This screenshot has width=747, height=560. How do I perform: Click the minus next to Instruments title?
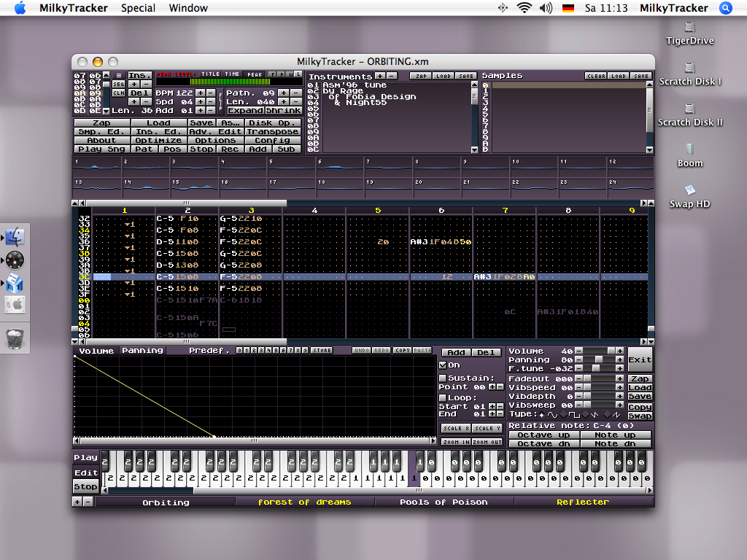(392, 76)
